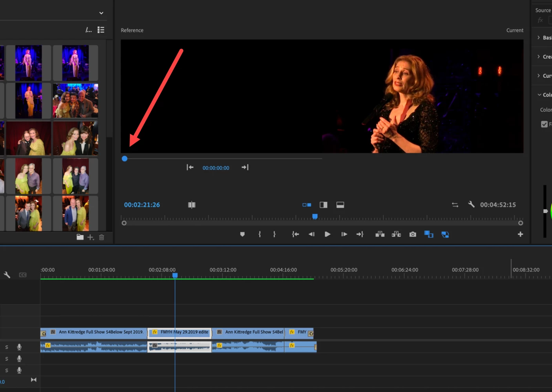This screenshot has height=392, width=552.
Task: Click the timeline playhead marker
Action: point(175,275)
